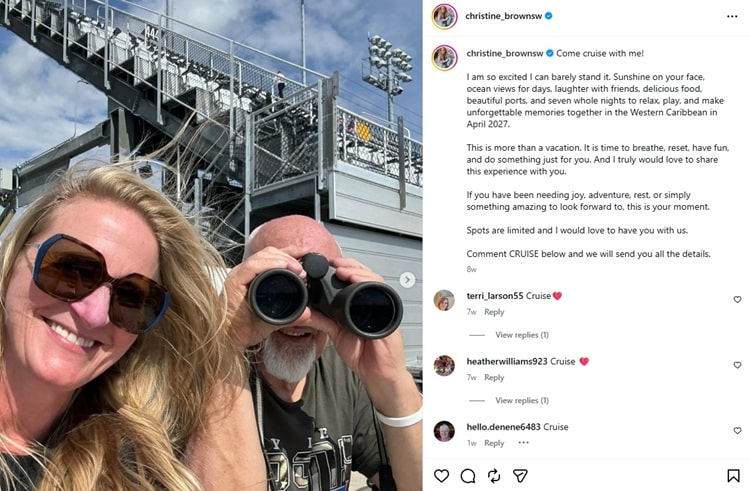
Task: Open the three-dot more options menu
Action: point(732,16)
